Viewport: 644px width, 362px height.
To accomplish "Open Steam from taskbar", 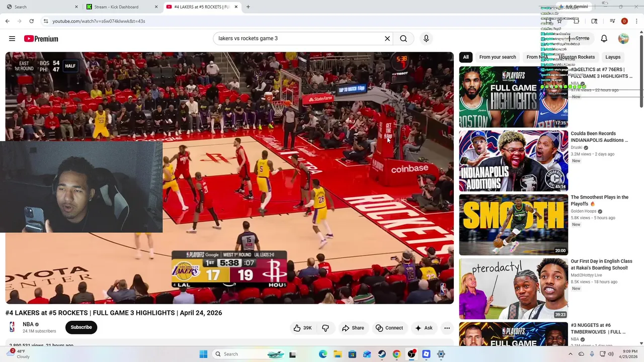I will (x=382, y=354).
